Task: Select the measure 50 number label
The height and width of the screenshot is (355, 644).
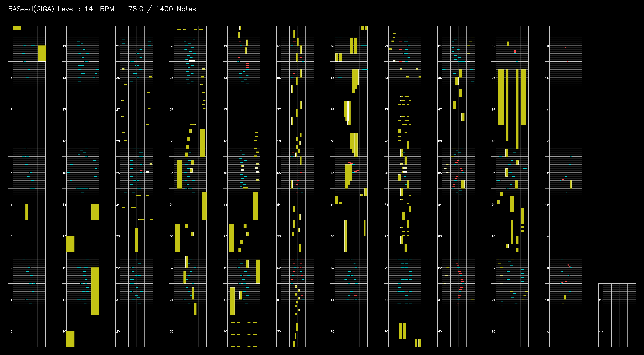Action: (x=279, y=331)
